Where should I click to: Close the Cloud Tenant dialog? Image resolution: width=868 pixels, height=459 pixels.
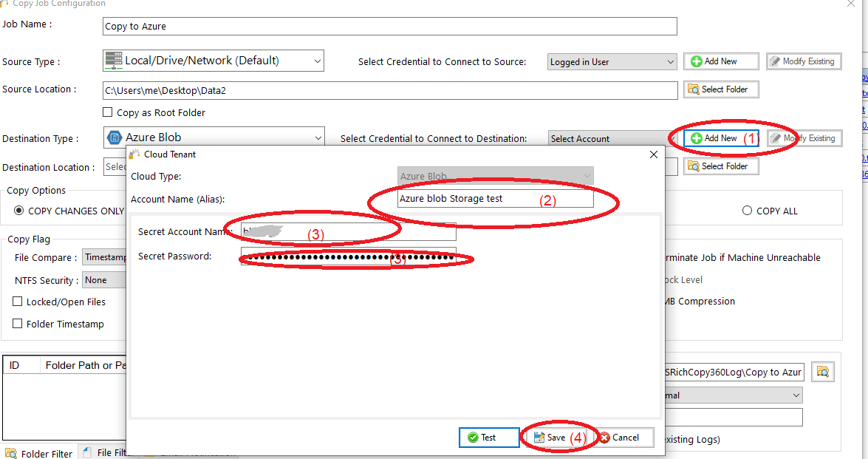[x=653, y=154]
